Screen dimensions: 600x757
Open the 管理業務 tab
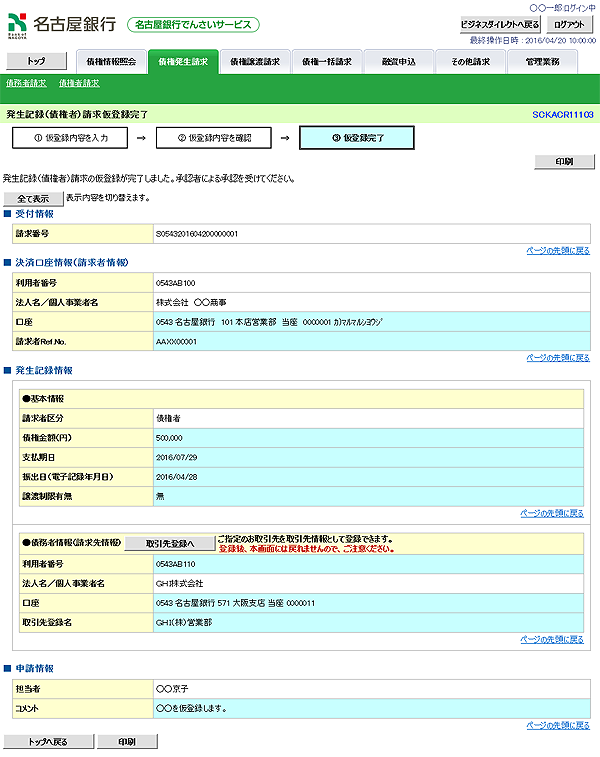click(x=542, y=62)
